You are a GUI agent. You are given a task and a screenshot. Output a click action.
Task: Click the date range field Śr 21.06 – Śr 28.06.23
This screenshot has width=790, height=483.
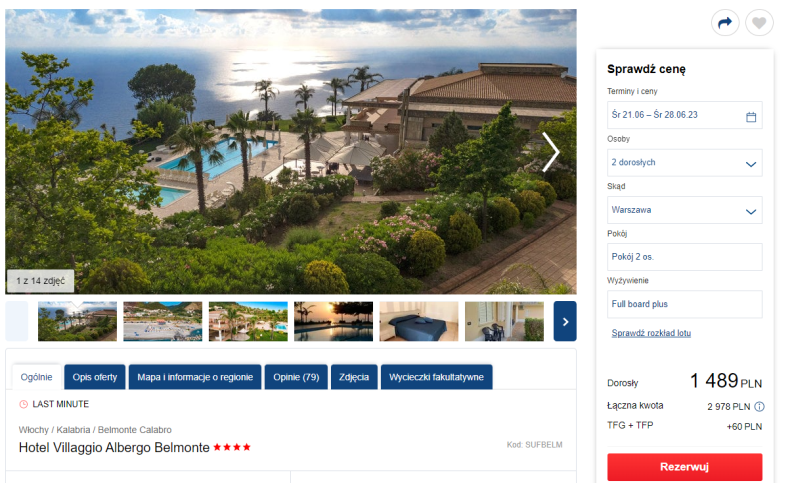(x=684, y=115)
